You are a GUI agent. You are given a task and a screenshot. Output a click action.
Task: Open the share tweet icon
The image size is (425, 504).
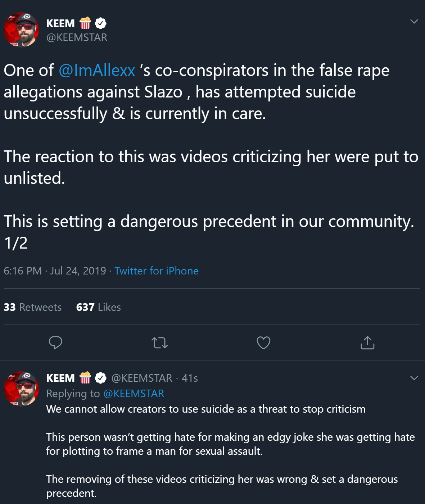[x=367, y=343]
